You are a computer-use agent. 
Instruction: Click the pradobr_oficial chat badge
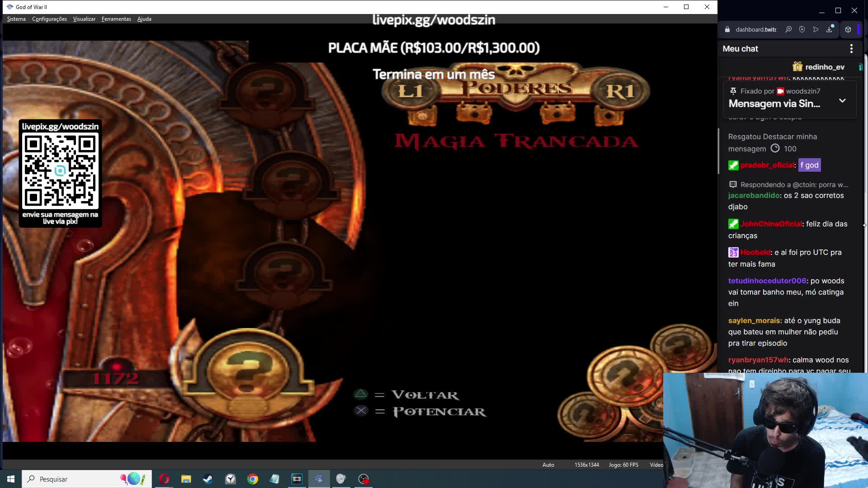[733, 165]
